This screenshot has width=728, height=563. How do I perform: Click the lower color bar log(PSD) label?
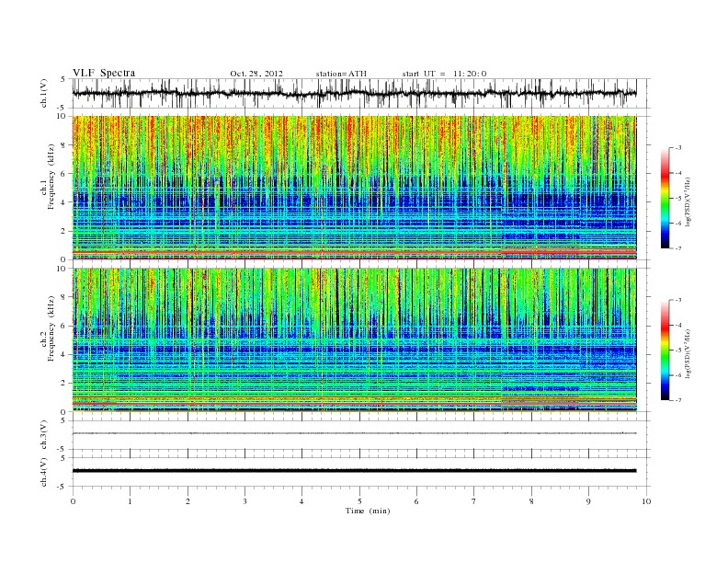(x=688, y=353)
